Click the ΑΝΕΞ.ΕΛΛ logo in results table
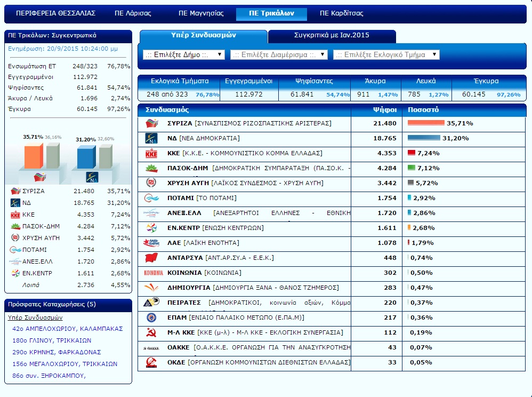The height and width of the screenshot is (397, 532). point(151,213)
